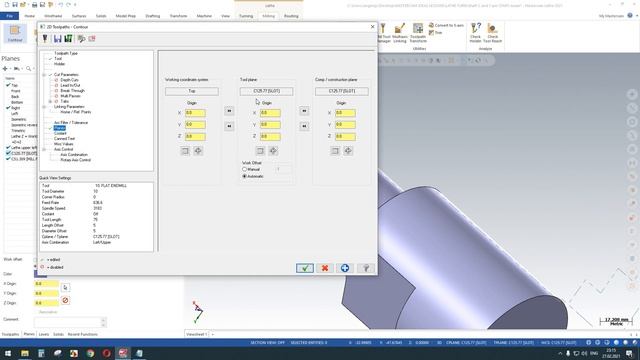The height and width of the screenshot is (360, 640).
Task: Click the fourth icon in dialog toolbar
Action: [x=81, y=38]
